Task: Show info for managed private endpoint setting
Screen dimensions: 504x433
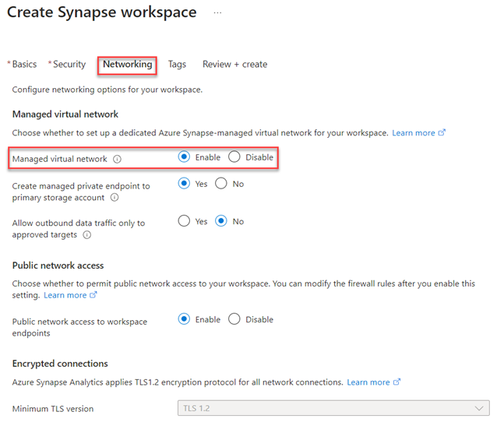Action: point(115,197)
